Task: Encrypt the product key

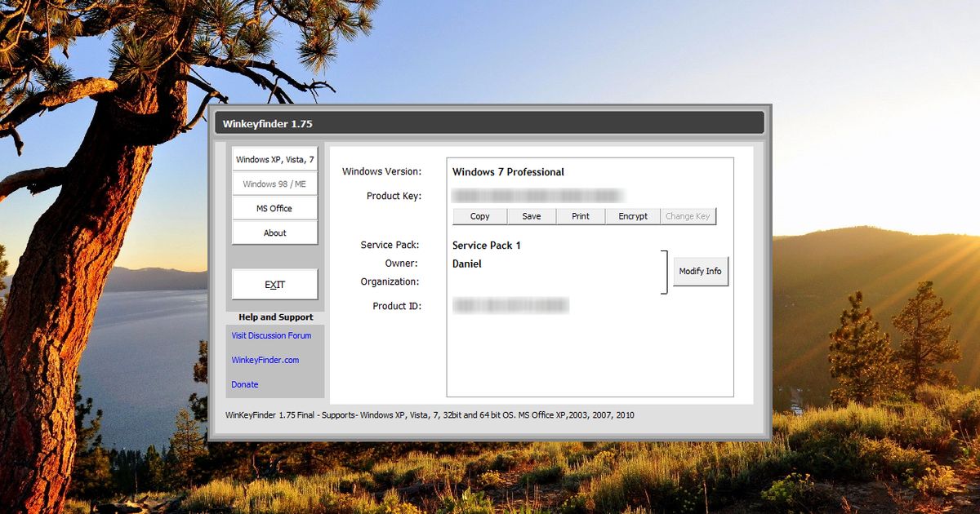Action: click(633, 216)
